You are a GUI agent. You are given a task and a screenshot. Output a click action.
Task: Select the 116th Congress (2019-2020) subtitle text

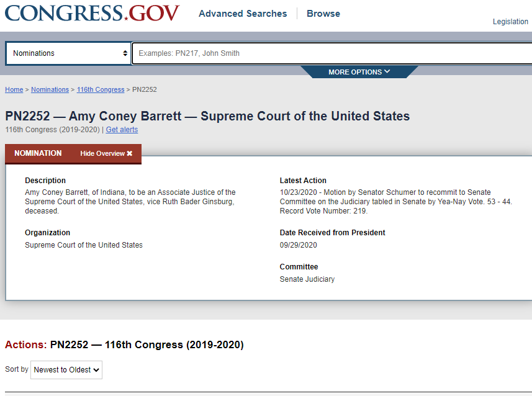53,130
